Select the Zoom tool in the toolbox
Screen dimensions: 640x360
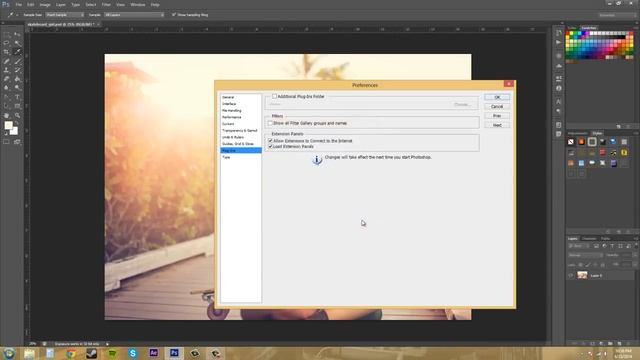17,116
